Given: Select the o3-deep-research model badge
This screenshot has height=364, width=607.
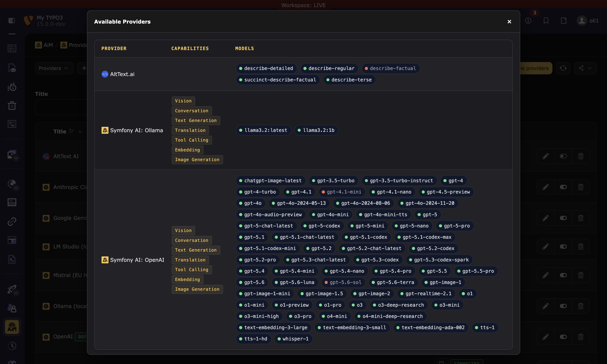Looking at the screenshot, I should [x=399, y=305].
